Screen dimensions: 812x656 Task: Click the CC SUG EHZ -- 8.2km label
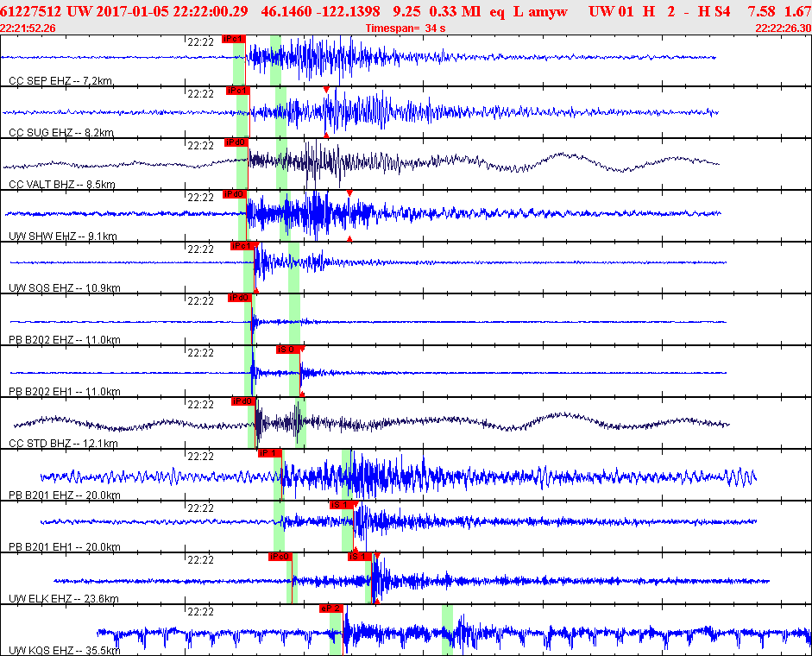(x=61, y=133)
